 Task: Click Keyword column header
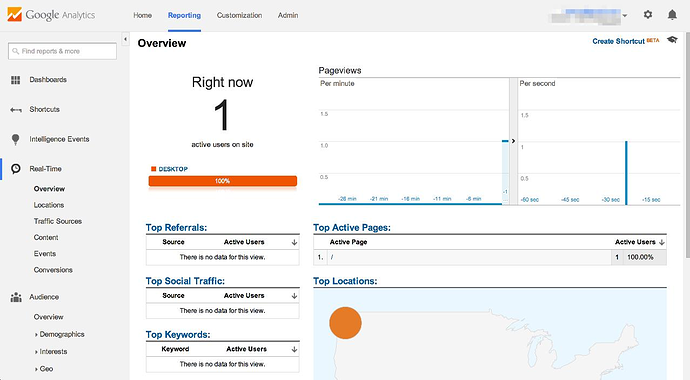tap(175, 349)
